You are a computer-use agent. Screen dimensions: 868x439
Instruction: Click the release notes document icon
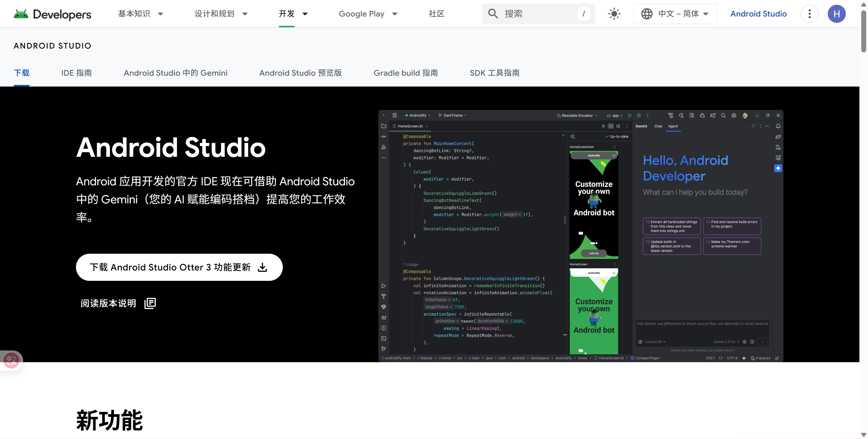(x=150, y=303)
